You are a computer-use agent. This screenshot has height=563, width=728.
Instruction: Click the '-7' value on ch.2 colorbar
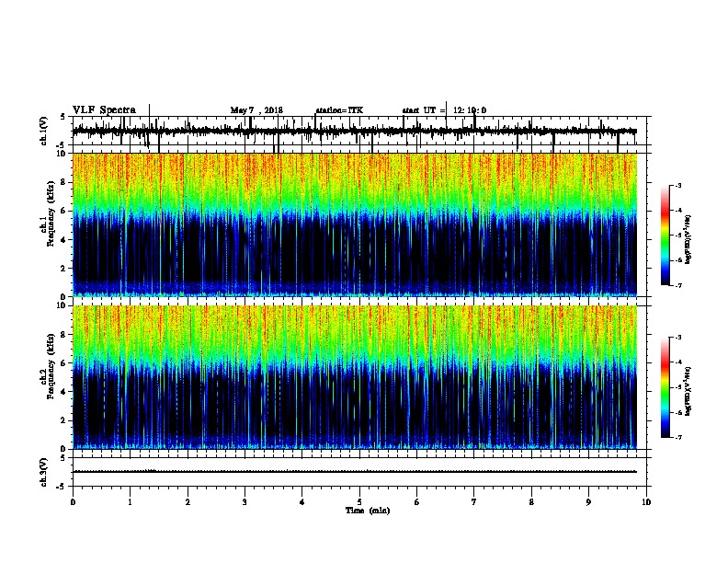coord(677,437)
